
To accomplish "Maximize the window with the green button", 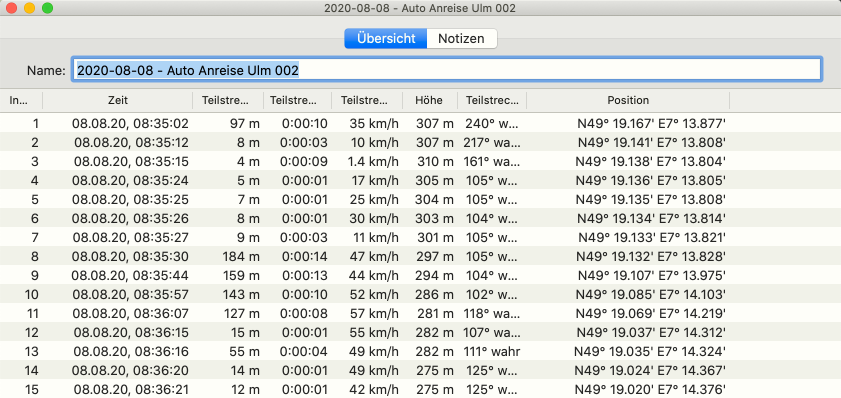I will coord(47,8).
